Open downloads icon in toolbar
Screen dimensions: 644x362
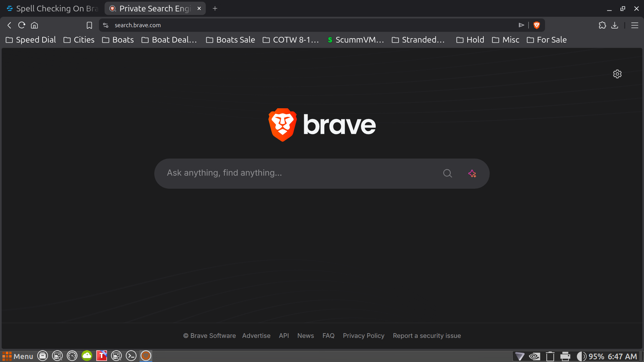tap(614, 25)
